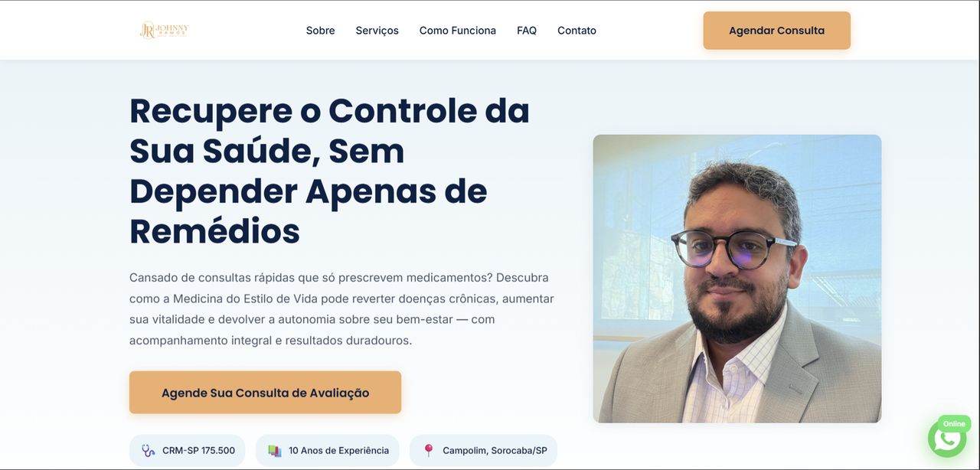Click the doctor's portrait photo
Screen dimensions: 980x470
(737, 279)
